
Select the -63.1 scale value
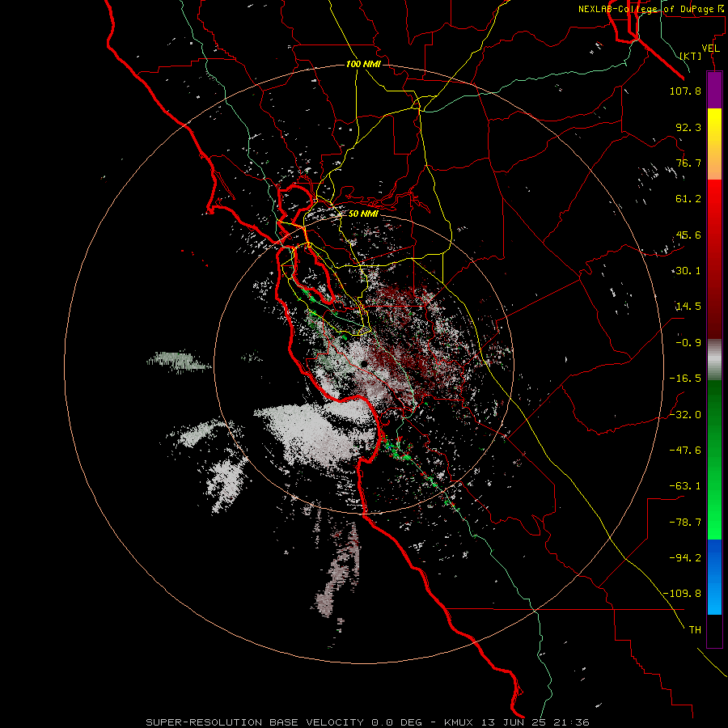click(x=685, y=486)
